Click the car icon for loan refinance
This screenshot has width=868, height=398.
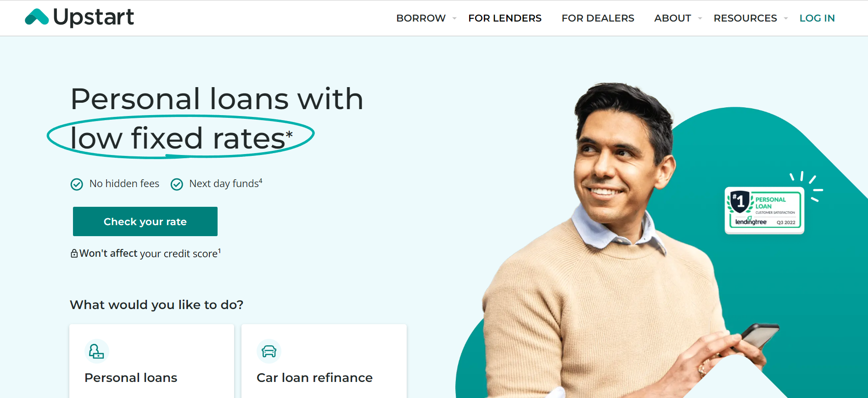pyautogui.click(x=269, y=351)
